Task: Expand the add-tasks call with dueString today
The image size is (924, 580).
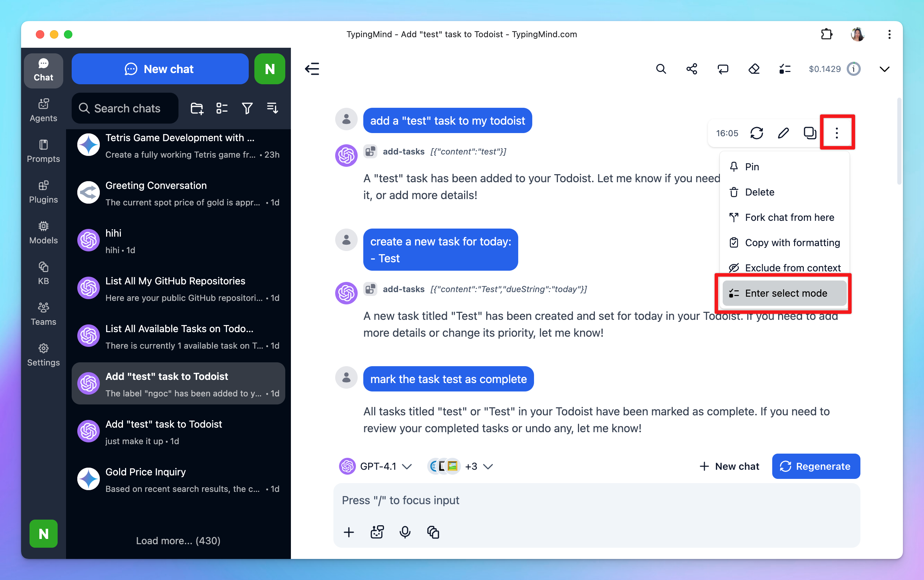Action: tap(475, 289)
